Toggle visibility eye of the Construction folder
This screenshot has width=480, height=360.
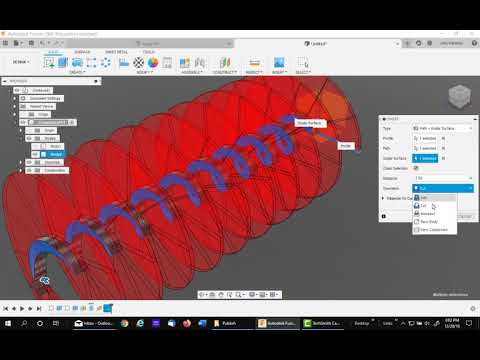29,170
